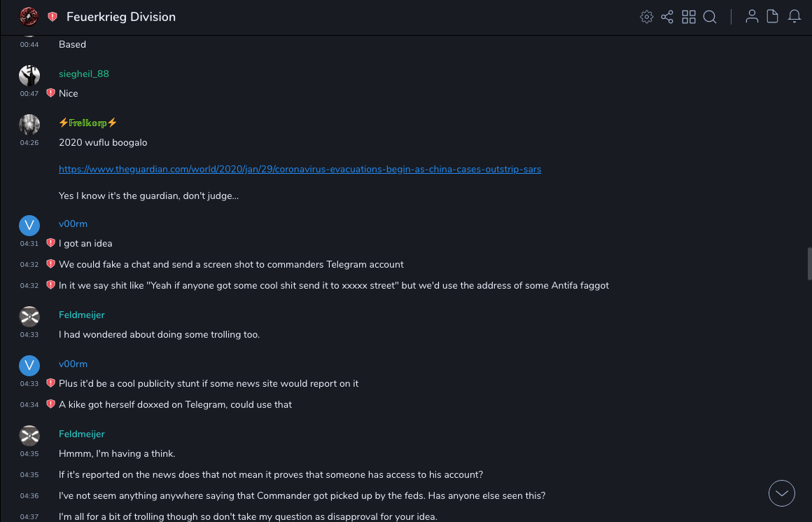Open the user profile icon
Screen dimensions: 812x522
coord(752,17)
